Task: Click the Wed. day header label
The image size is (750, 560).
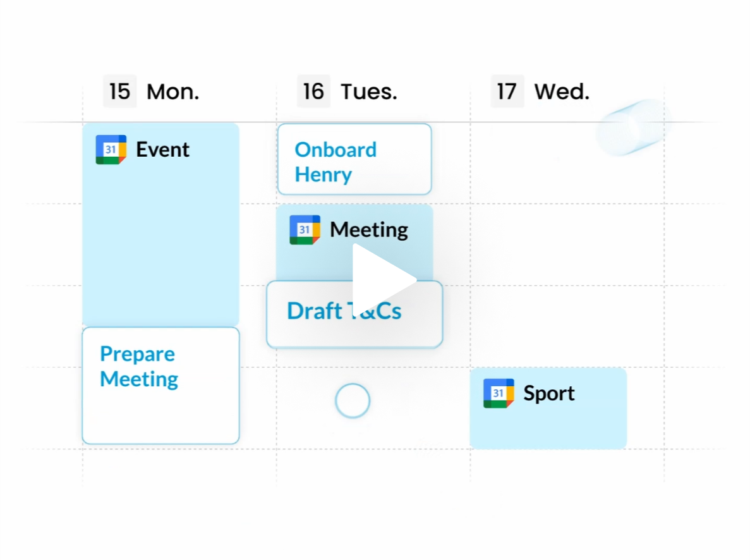Action: tap(562, 92)
